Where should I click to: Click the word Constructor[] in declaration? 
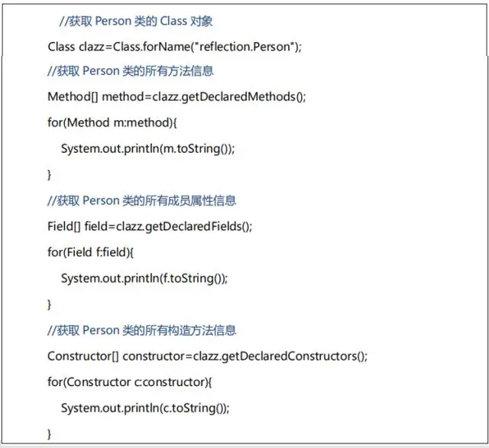(x=83, y=356)
